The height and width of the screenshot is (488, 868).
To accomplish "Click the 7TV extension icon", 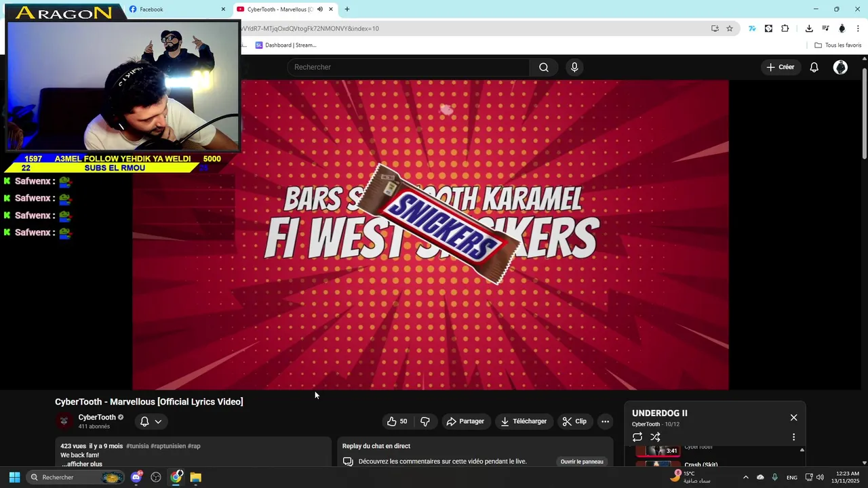I will [x=752, y=28].
